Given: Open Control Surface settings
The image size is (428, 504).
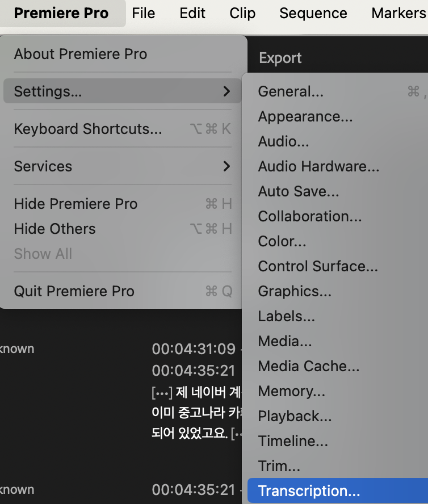Looking at the screenshot, I should click(338, 266).
